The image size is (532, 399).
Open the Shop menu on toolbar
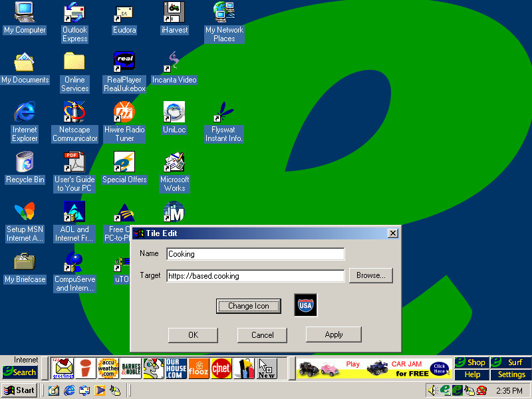(x=472, y=362)
